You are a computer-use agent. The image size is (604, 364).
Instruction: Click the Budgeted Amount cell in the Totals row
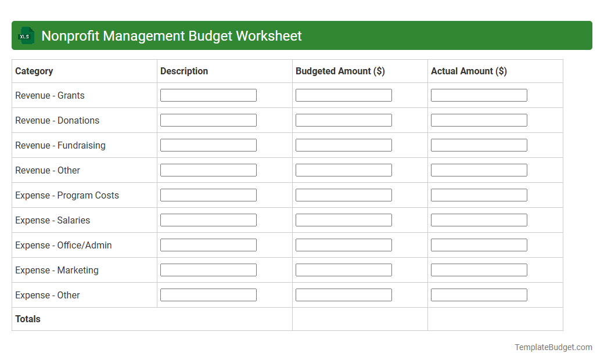click(359, 319)
